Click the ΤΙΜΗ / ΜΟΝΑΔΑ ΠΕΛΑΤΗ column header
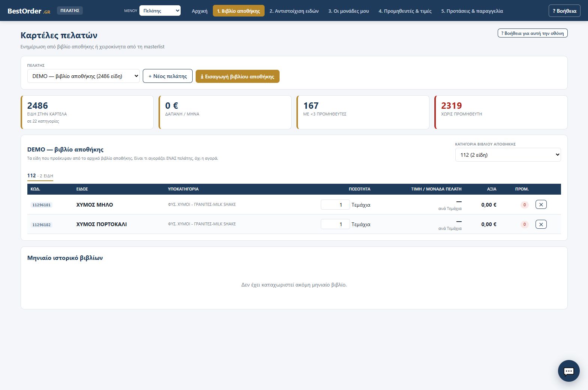Viewport: 588px width, 390px height. (x=436, y=189)
